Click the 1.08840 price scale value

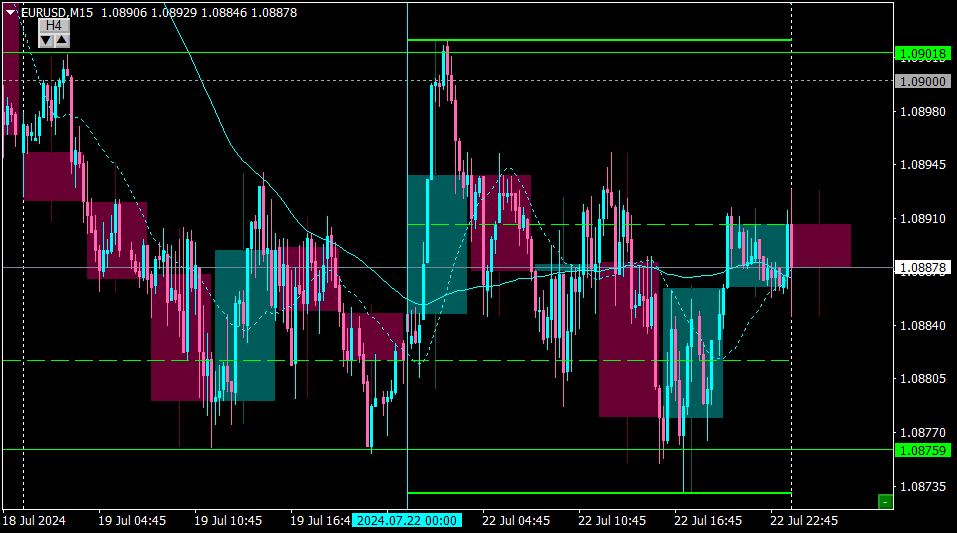click(923, 325)
